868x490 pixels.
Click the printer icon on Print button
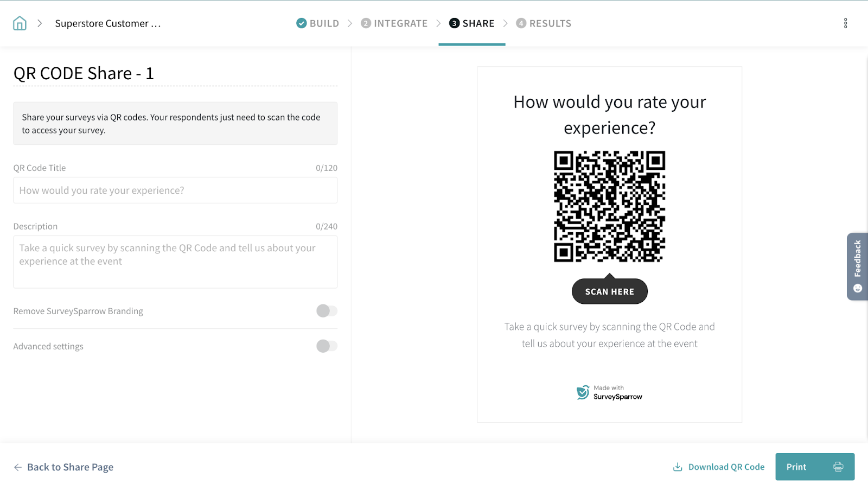click(x=838, y=467)
